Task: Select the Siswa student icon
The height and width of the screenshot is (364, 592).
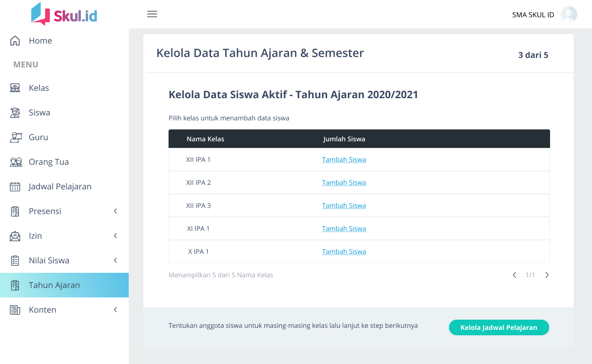Action: [15, 113]
